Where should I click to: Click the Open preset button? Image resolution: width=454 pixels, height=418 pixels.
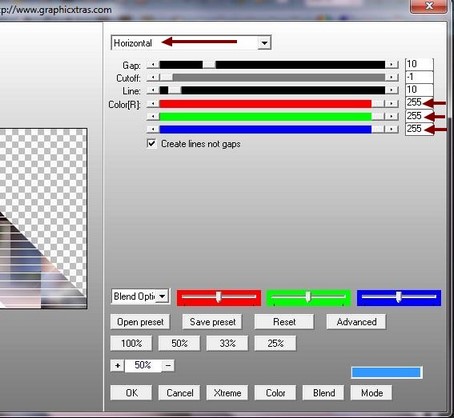point(140,322)
